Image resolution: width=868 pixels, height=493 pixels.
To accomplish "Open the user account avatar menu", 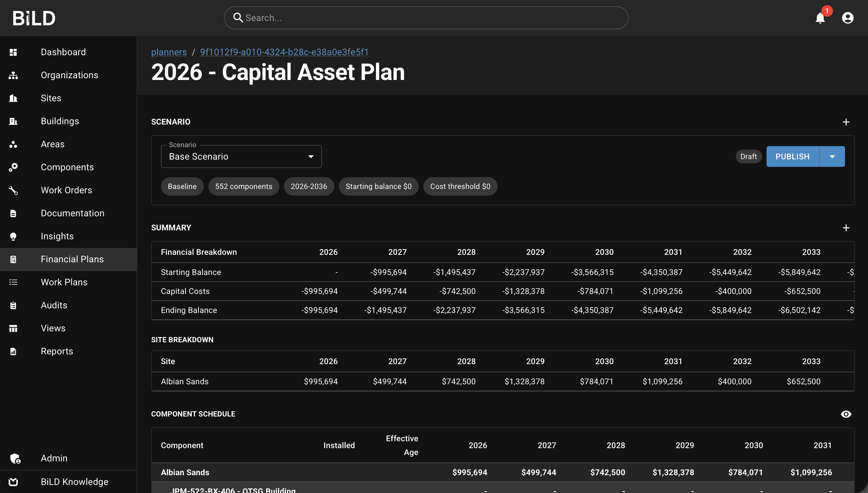I will point(848,18).
